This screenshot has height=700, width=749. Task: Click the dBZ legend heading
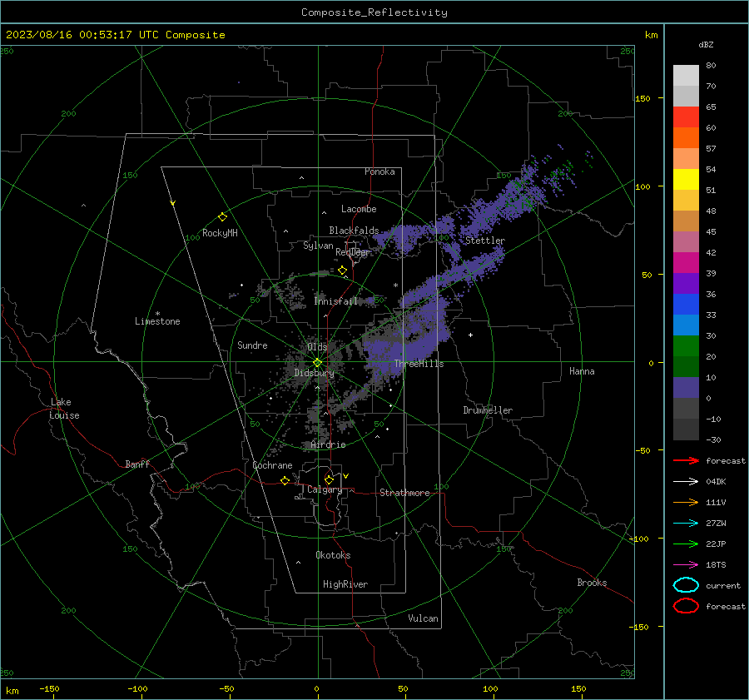(x=706, y=45)
